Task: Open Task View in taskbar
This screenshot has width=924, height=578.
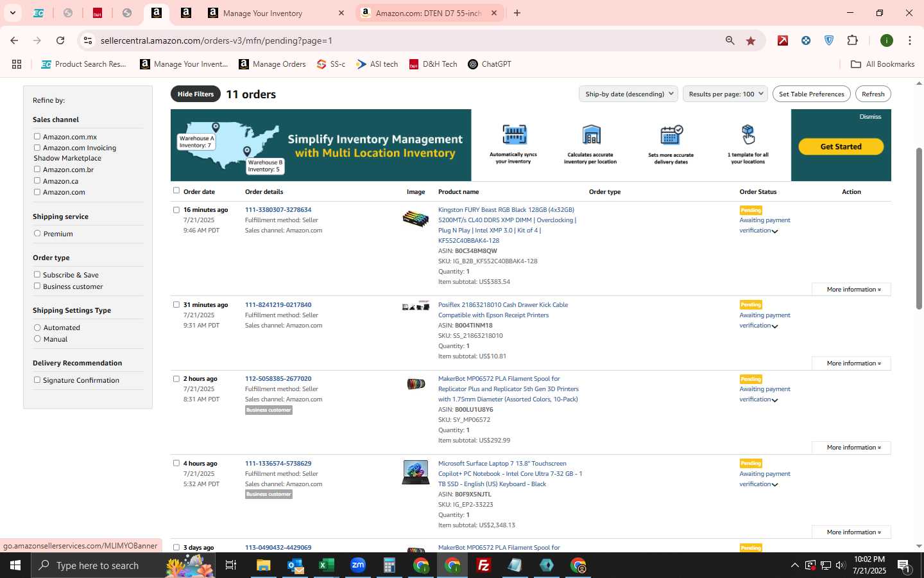Action: pos(231,565)
